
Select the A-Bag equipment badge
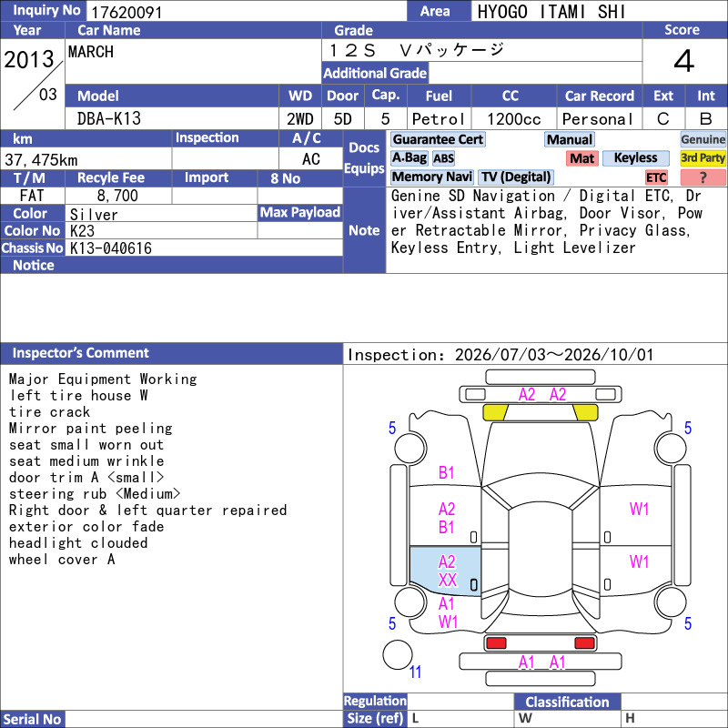(x=409, y=158)
